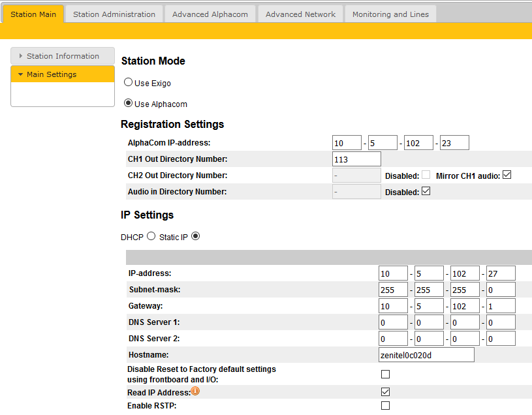532x415 pixels.
Task: Click the CH1 Out Directory Number field
Action: click(356, 159)
